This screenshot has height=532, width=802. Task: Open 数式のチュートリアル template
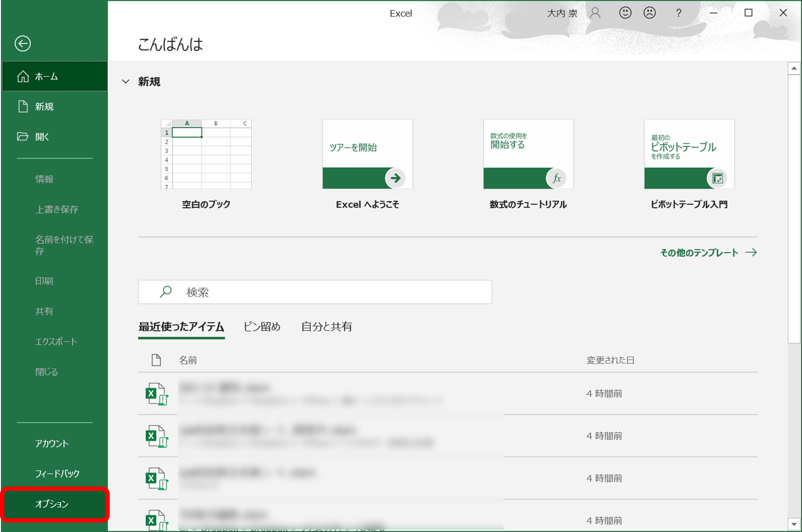tap(528, 164)
